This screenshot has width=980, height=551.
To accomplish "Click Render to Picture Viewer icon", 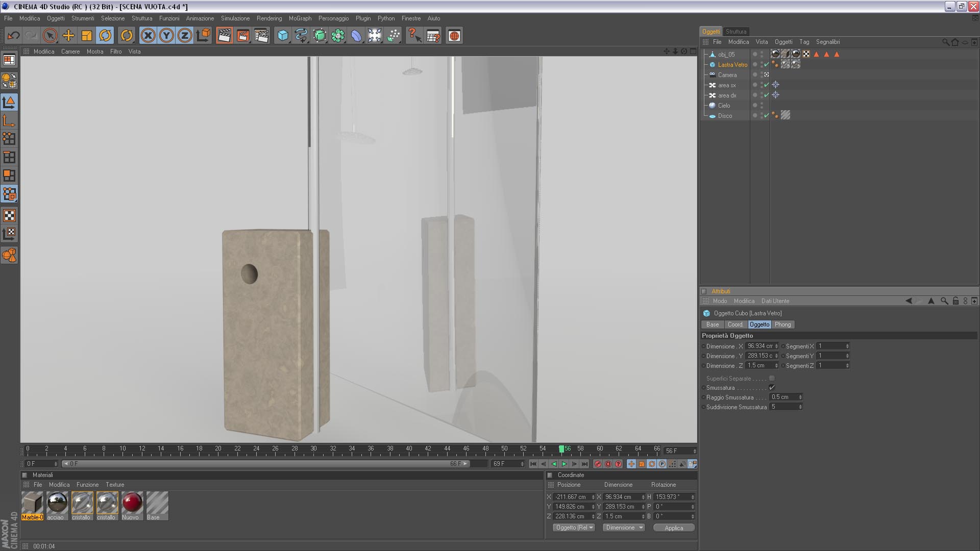I will 243,36.
